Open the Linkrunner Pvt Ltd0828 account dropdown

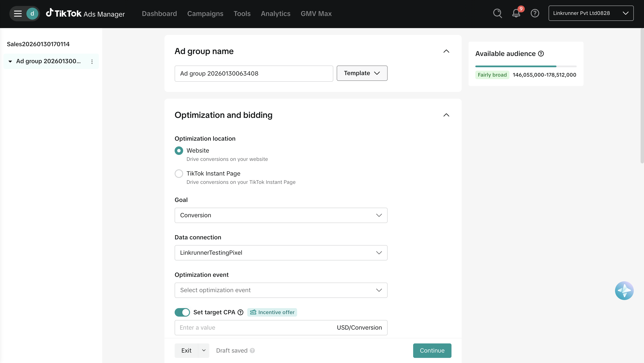coord(591,13)
